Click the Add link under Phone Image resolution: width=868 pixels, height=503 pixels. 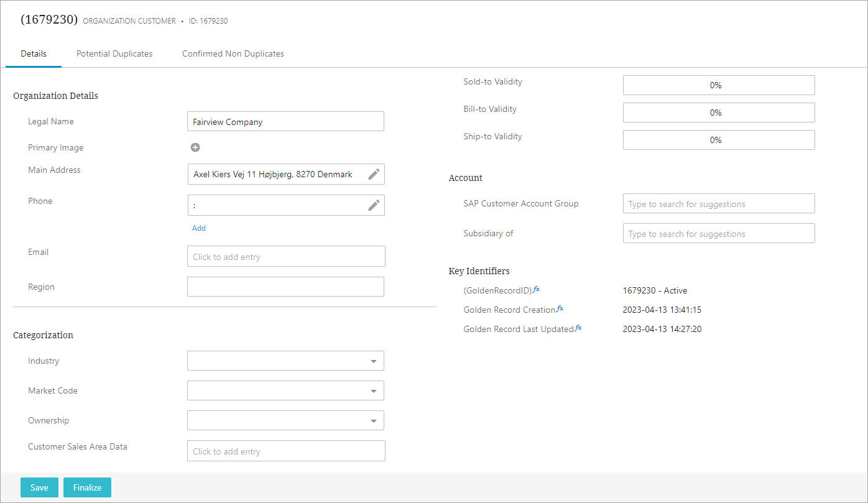click(x=199, y=228)
